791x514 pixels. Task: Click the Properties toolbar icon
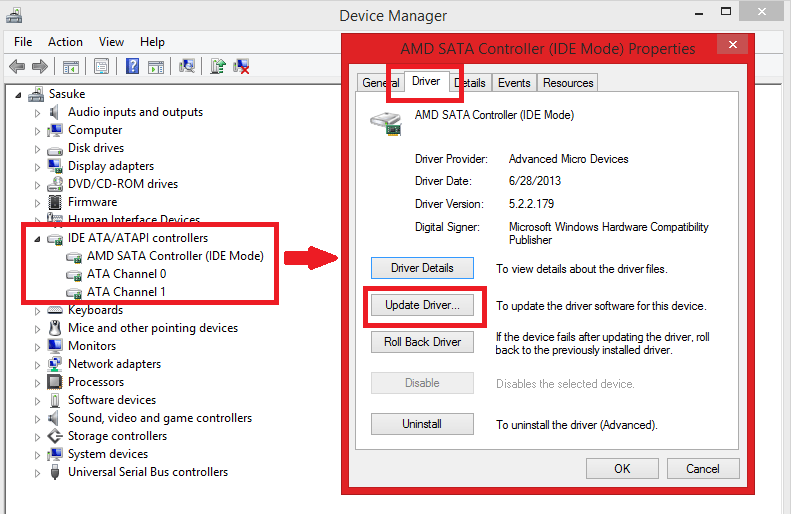pyautogui.click(x=101, y=67)
